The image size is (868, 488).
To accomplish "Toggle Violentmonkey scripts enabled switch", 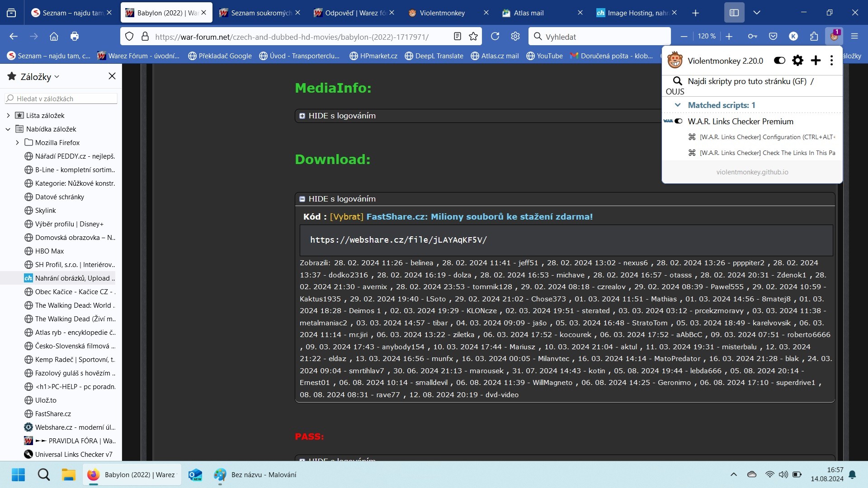I will (x=779, y=61).
